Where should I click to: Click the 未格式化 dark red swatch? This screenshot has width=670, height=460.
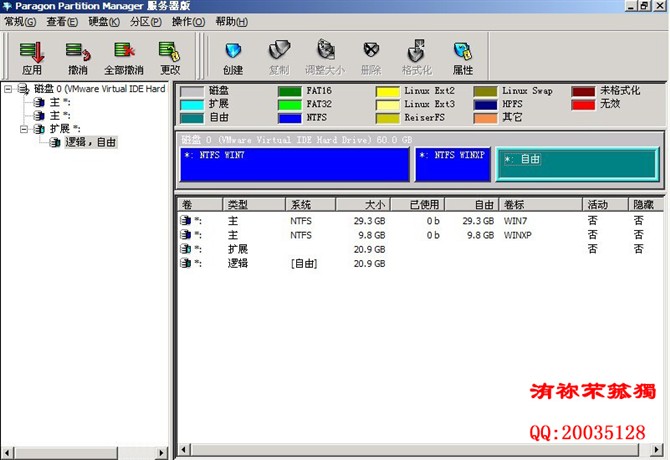(x=583, y=91)
